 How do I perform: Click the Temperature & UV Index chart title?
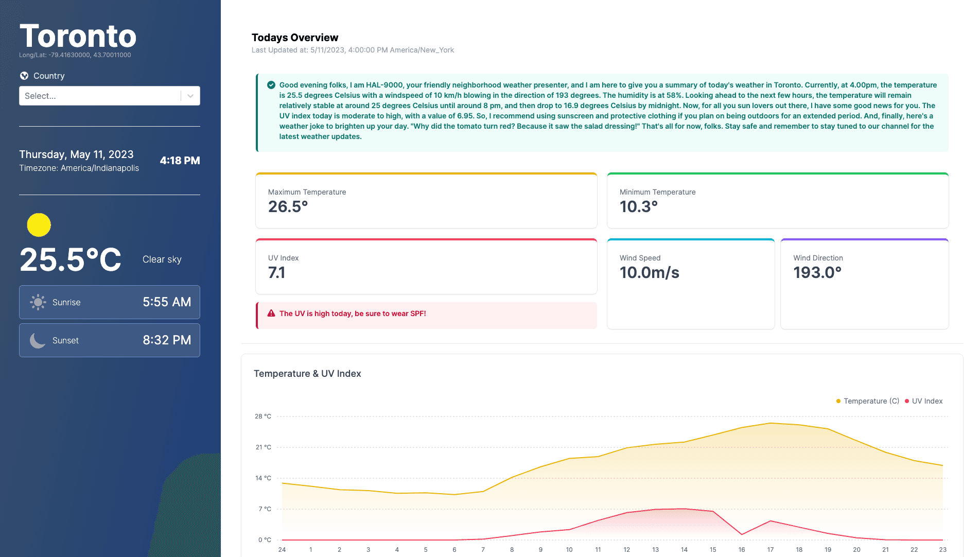[x=307, y=374]
